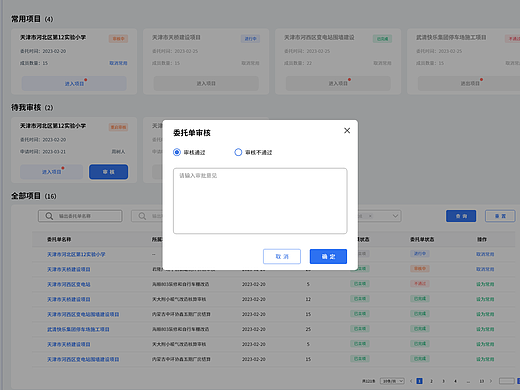Click the 进行中 status tag on the 天津市天桥建设项目 card
520x390 pixels.
point(250,39)
